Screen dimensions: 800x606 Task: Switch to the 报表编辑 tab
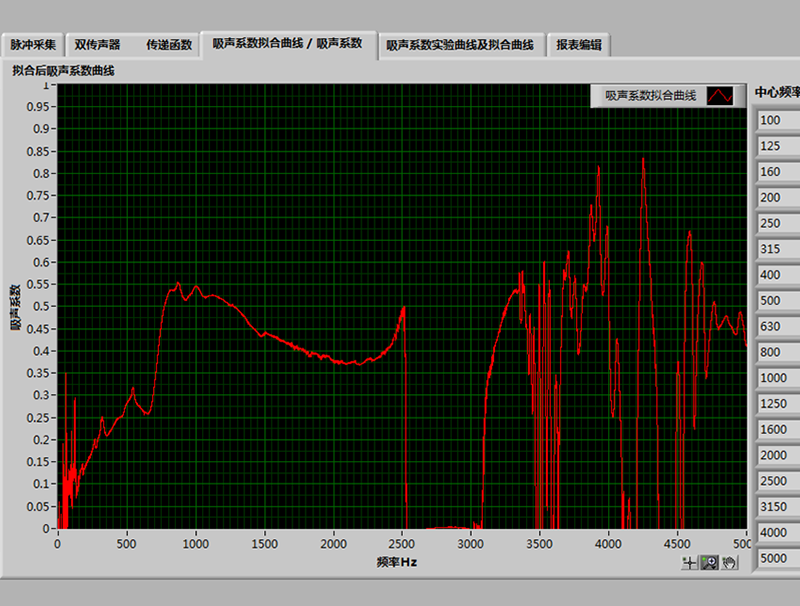pyautogui.click(x=579, y=45)
